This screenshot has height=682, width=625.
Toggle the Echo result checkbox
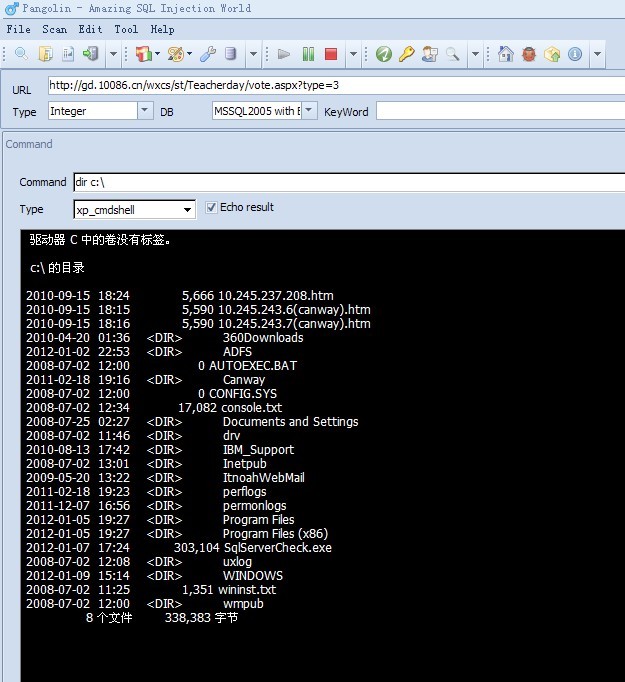pyautogui.click(x=211, y=207)
